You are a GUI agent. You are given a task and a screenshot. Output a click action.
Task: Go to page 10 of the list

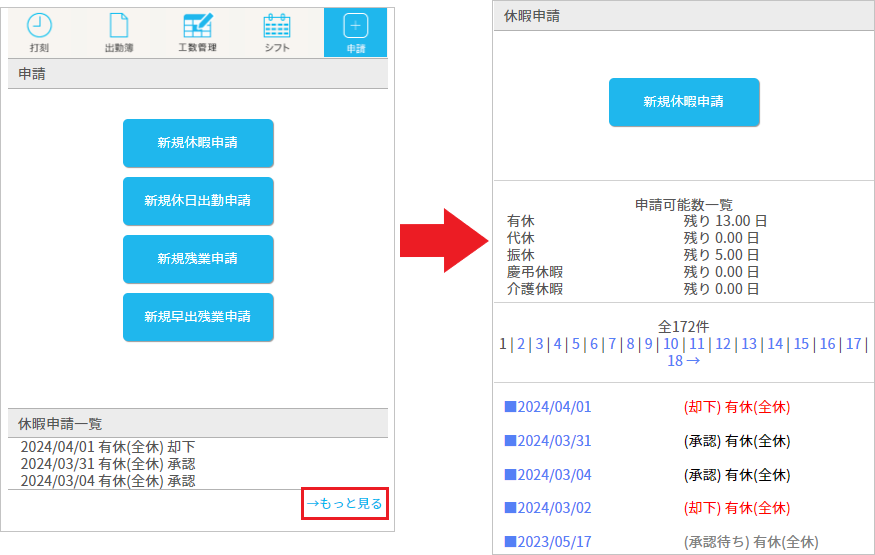pos(671,344)
